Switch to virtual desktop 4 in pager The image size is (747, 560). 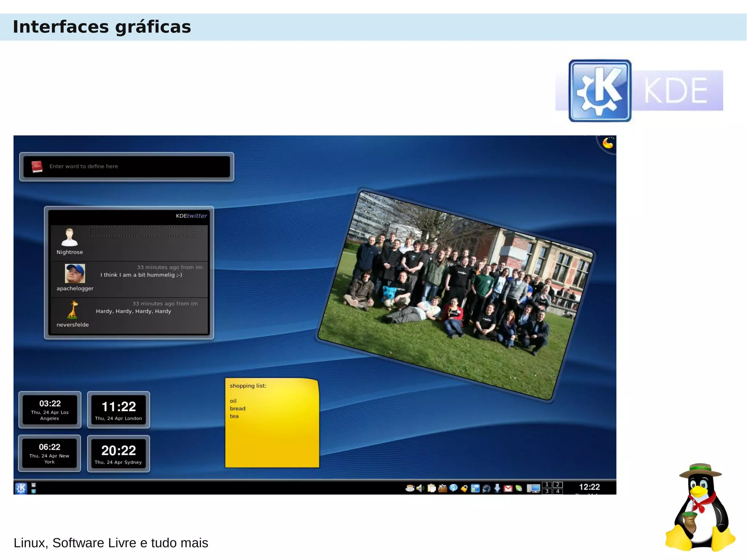click(x=558, y=491)
